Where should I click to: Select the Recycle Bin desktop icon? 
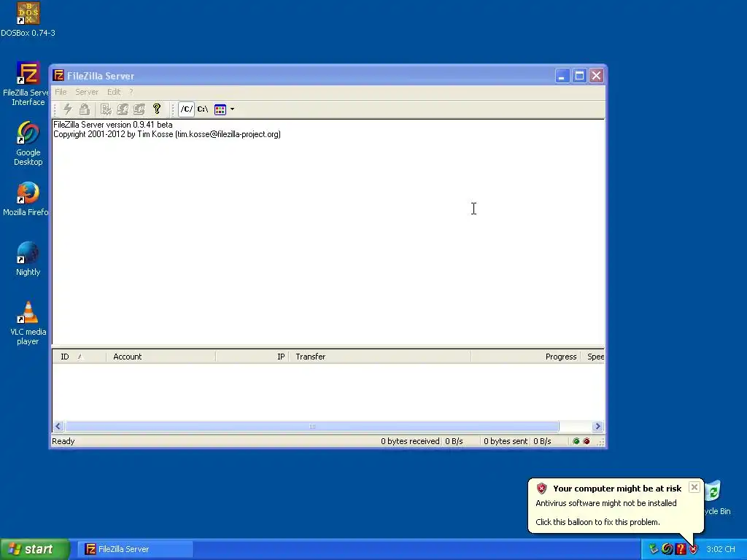point(718,498)
